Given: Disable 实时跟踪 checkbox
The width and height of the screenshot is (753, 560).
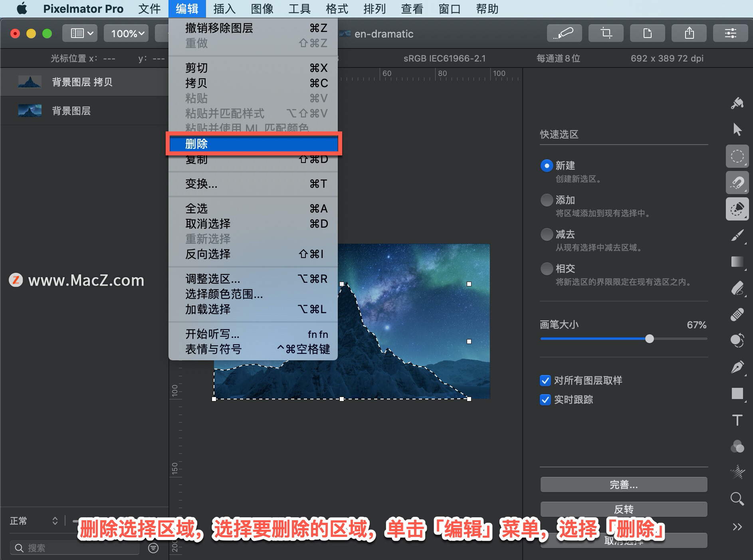Looking at the screenshot, I should (545, 400).
